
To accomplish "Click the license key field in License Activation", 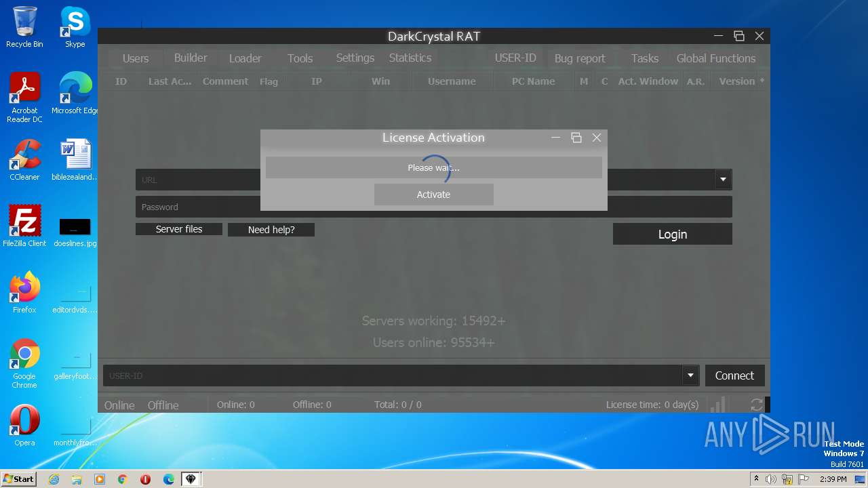I will point(434,167).
